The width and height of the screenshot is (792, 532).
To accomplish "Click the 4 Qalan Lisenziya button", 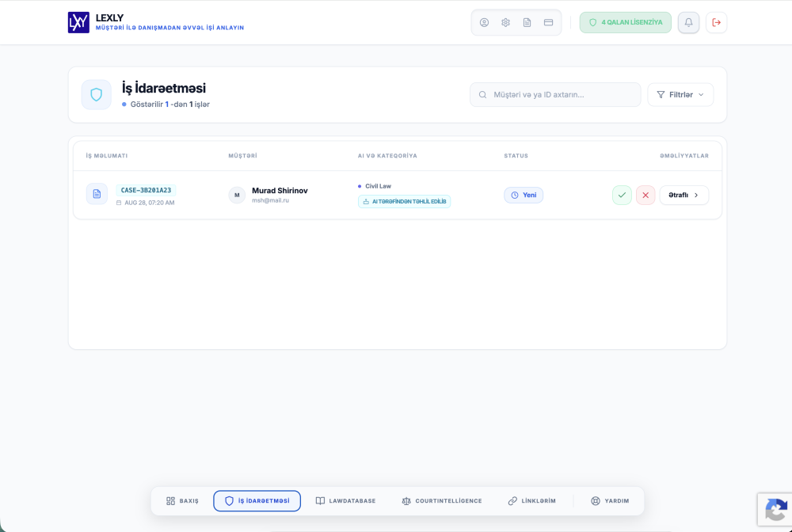I will pos(626,22).
